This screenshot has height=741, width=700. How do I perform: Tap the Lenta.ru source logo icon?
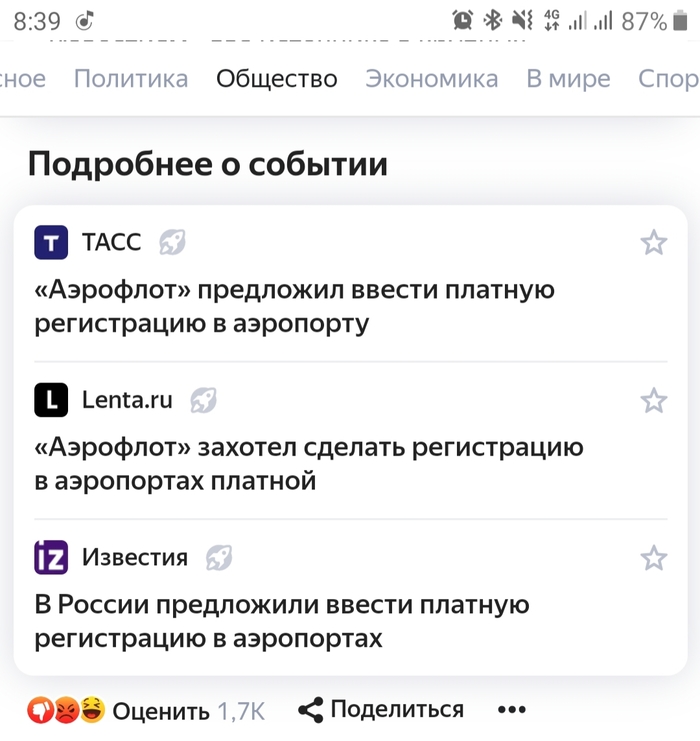click(51, 400)
